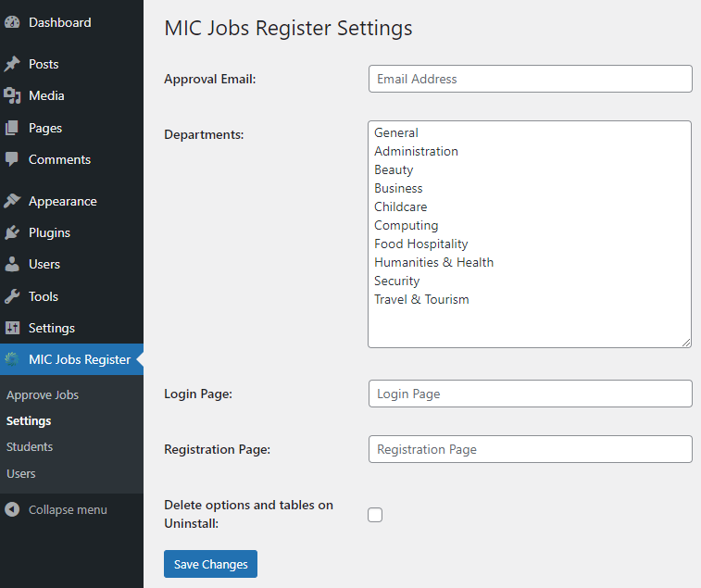Click the Comments speech bubble icon

coord(12,159)
